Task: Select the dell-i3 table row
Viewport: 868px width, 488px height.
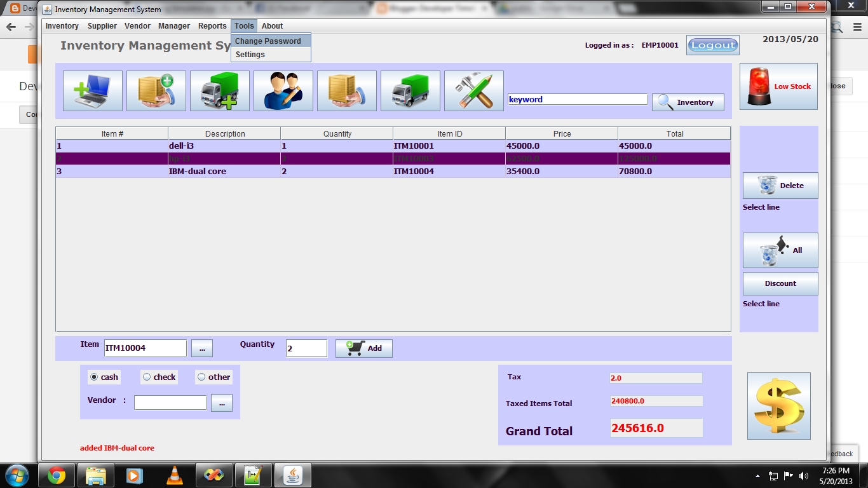Action: click(x=393, y=146)
